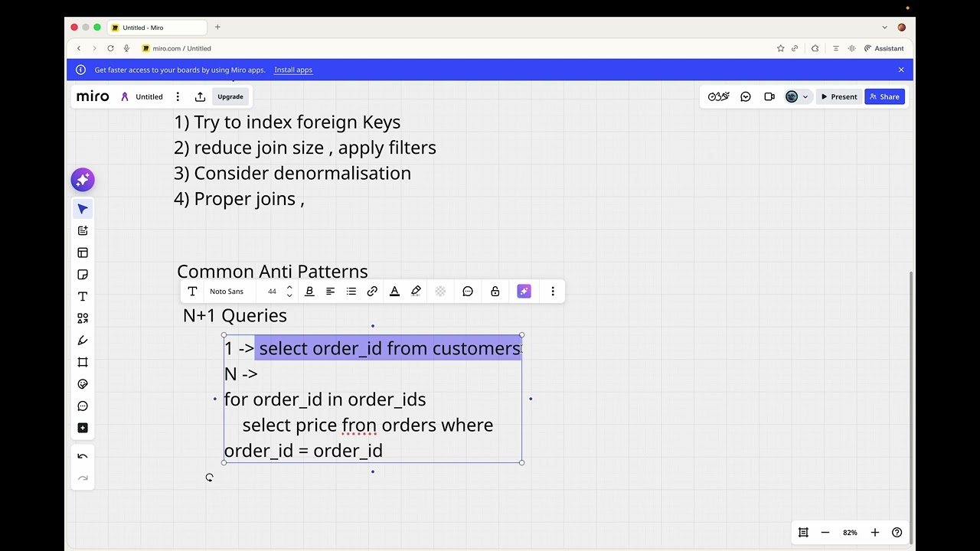The image size is (980, 551).
Task: Go back in browser
Action: (78, 48)
